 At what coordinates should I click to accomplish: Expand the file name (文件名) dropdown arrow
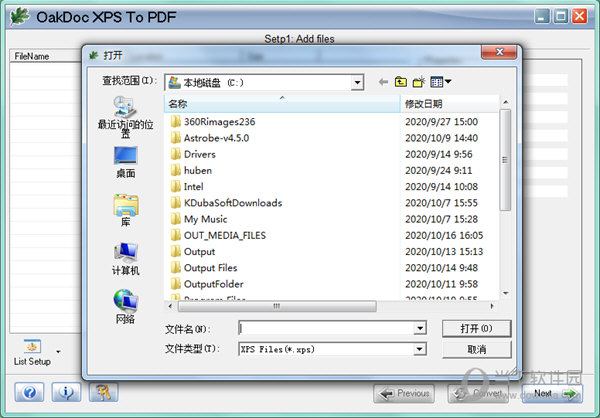coord(420,328)
